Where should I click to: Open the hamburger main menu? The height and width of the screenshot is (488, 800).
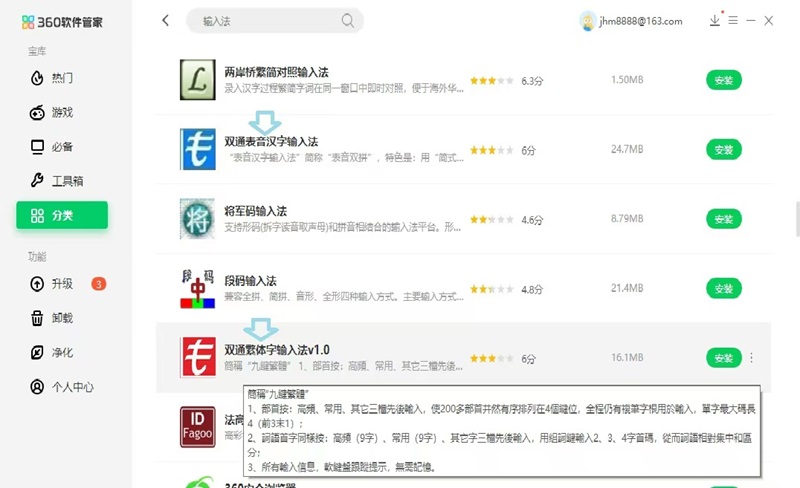pos(733,20)
